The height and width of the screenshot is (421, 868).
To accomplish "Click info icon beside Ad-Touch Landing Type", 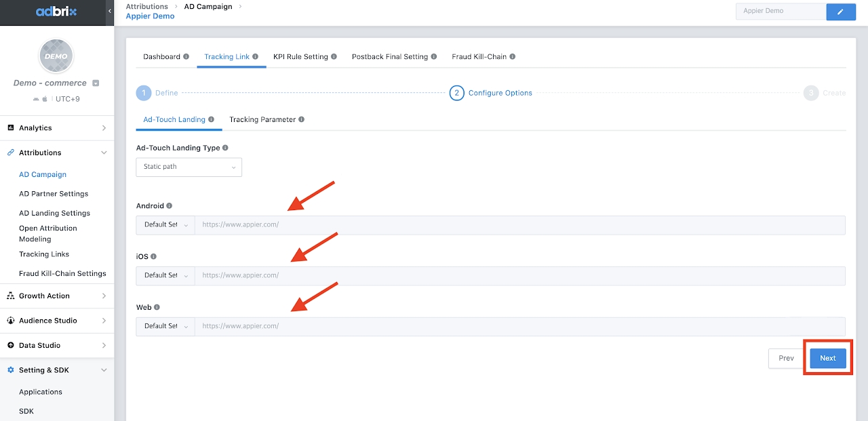I will coord(226,148).
